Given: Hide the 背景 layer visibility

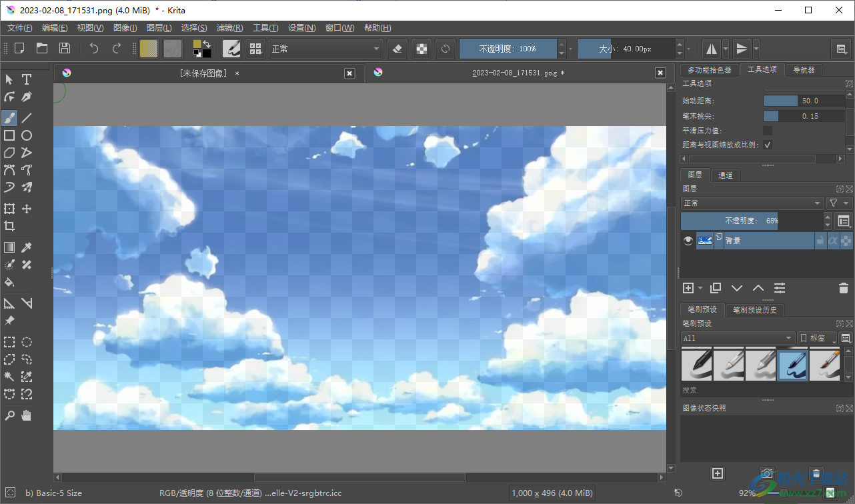Looking at the screenshot, I should coord(688,241).
